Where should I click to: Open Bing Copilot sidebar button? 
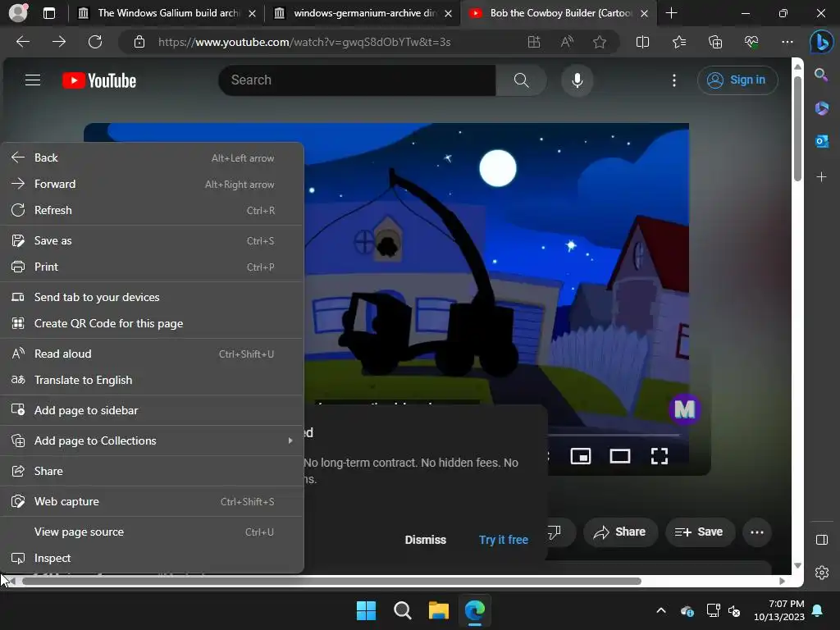pyautogui.click(x=821, y=42)
